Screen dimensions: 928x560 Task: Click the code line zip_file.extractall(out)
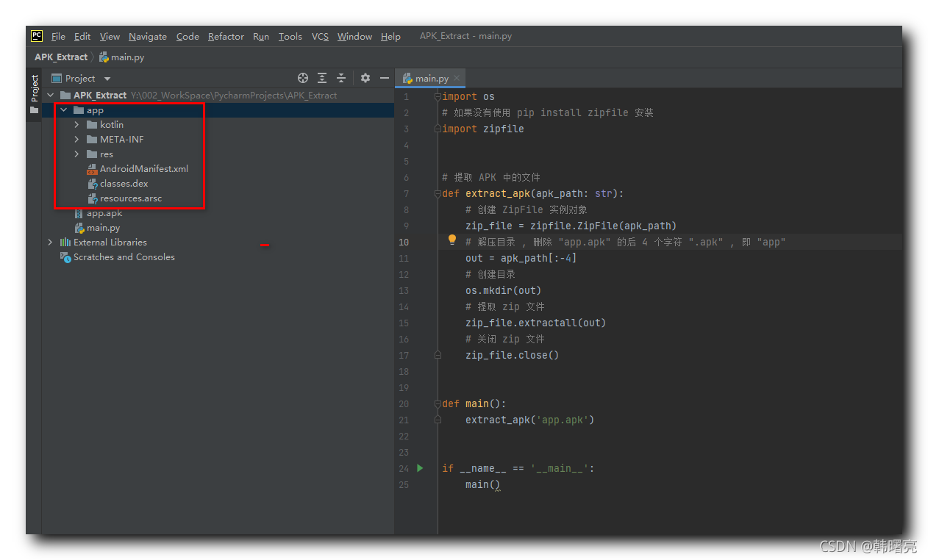tap(535, 323)
